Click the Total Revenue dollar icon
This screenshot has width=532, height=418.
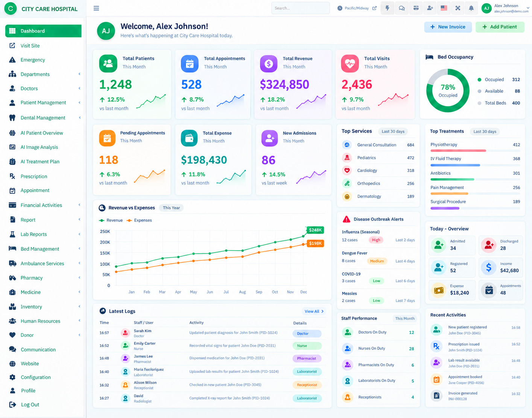point(269,64)
